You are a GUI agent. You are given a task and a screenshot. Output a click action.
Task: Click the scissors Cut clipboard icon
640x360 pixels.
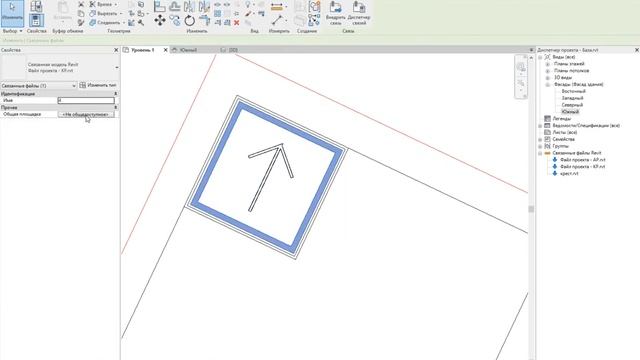81,4
